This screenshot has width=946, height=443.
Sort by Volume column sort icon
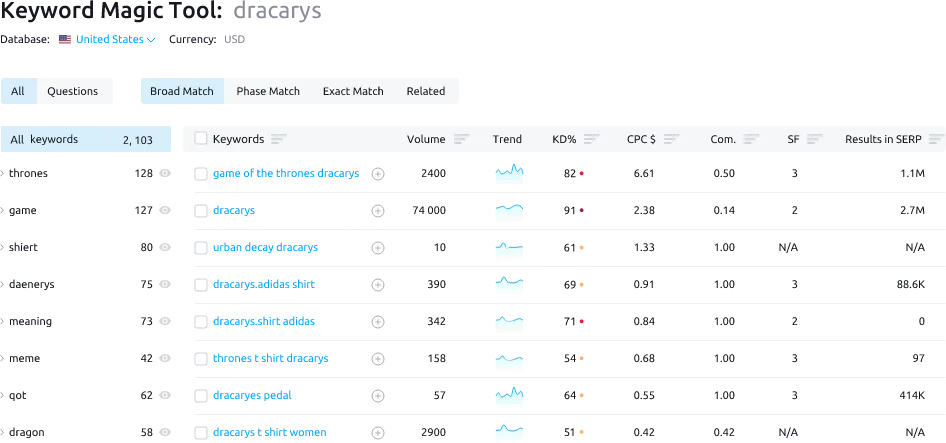462,139
